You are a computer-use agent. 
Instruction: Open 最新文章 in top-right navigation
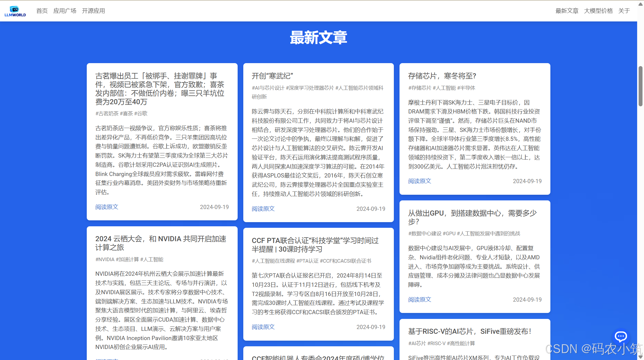pos(567,11)
